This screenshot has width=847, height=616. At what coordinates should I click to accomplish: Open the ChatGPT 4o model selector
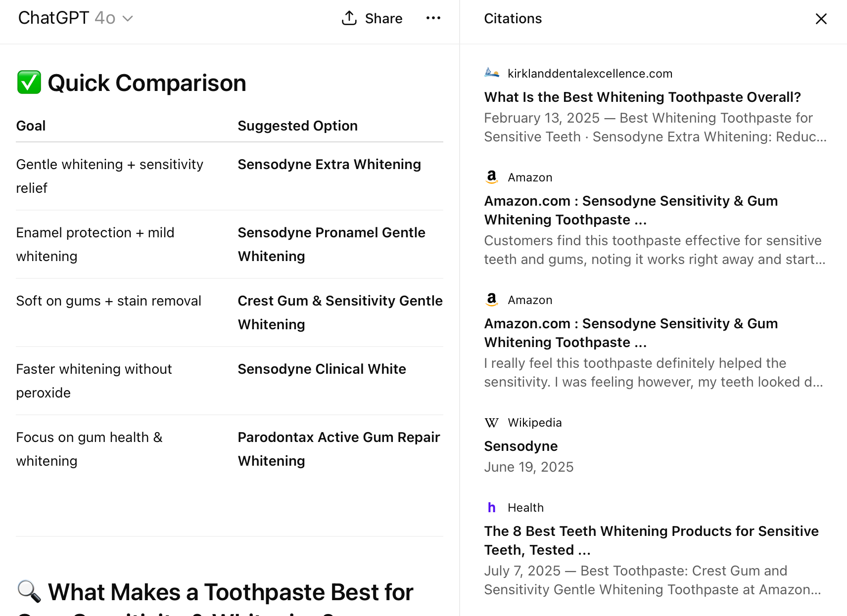click(67, 18)
